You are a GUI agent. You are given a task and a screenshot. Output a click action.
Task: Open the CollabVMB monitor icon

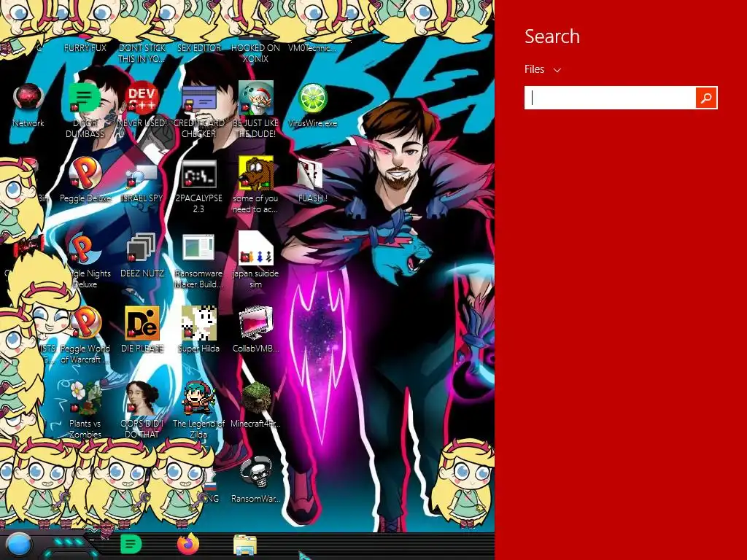tap(256, 323)
